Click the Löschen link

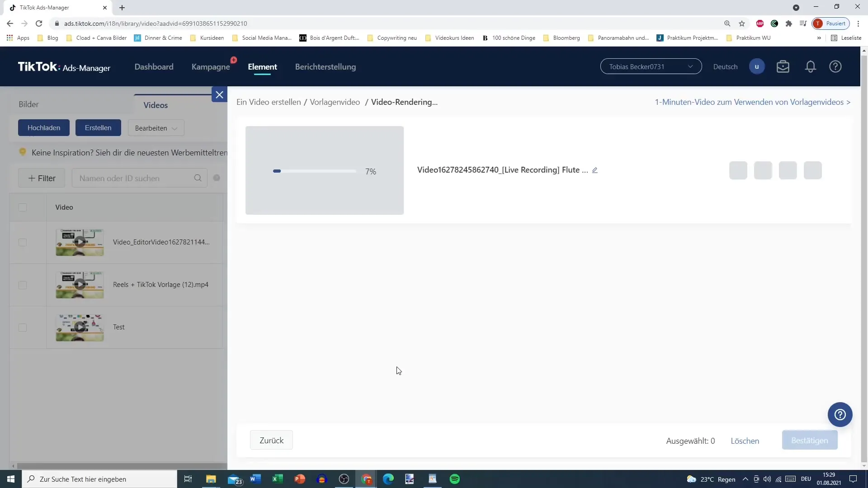(x=745, y=441)
